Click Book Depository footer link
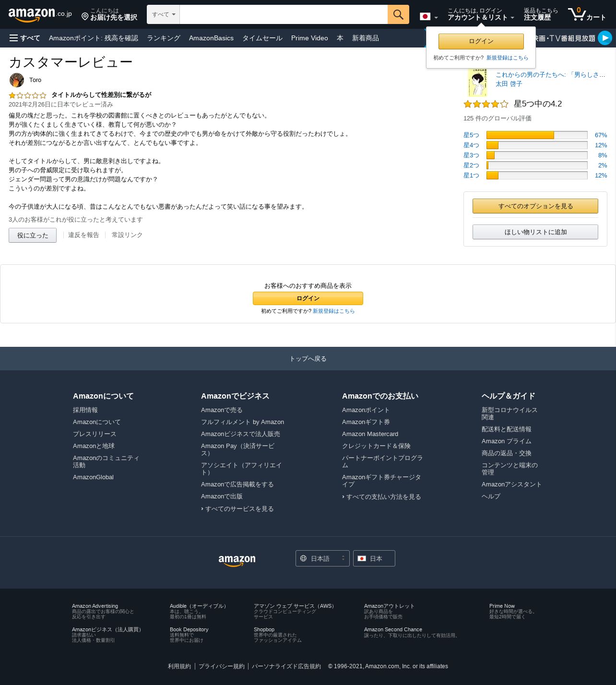The height and width of the screenshot is (685, 616). [189, 630]
